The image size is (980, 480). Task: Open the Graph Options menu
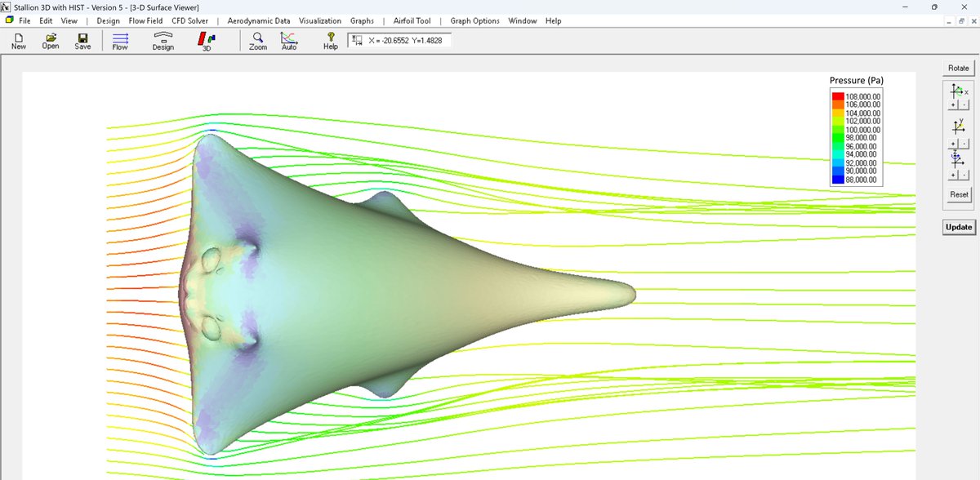click(x=474, y=20)
